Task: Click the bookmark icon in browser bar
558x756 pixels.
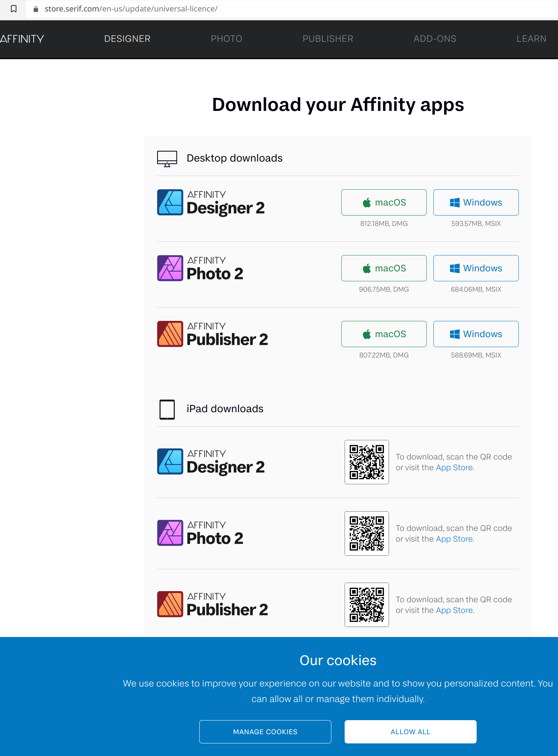Action: coord(14,9)
